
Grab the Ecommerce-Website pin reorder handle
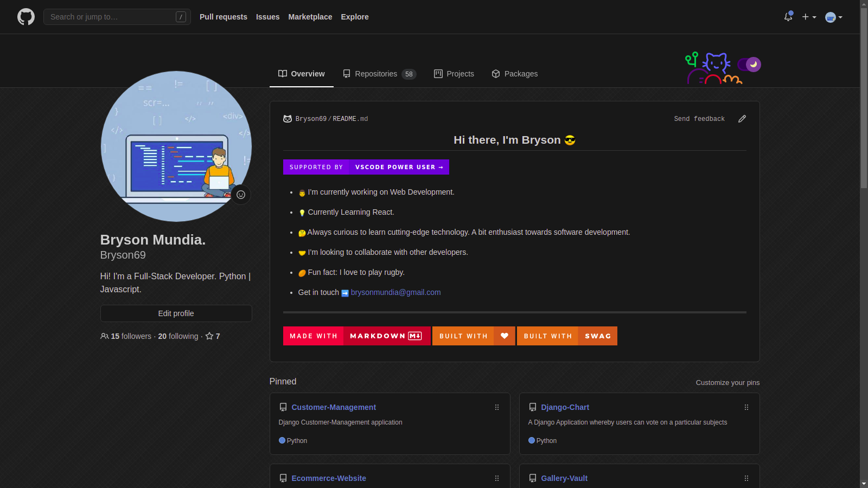(497, 478)
